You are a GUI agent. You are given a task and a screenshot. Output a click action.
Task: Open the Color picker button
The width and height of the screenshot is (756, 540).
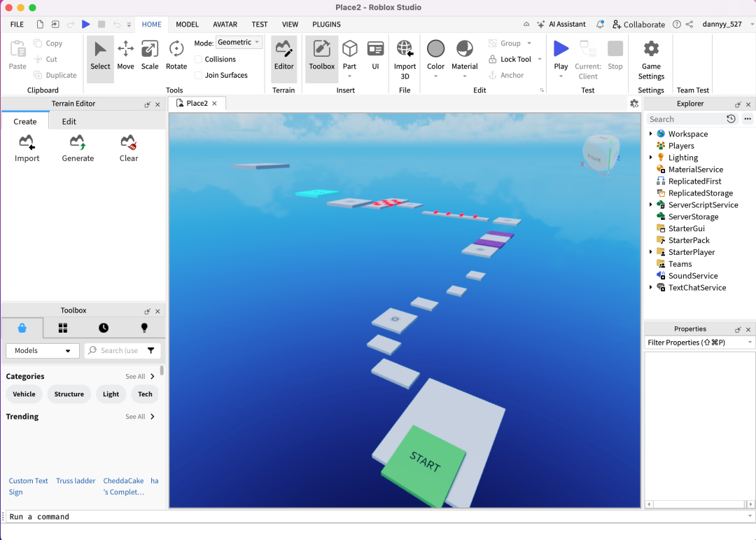[x=435, y=58]
